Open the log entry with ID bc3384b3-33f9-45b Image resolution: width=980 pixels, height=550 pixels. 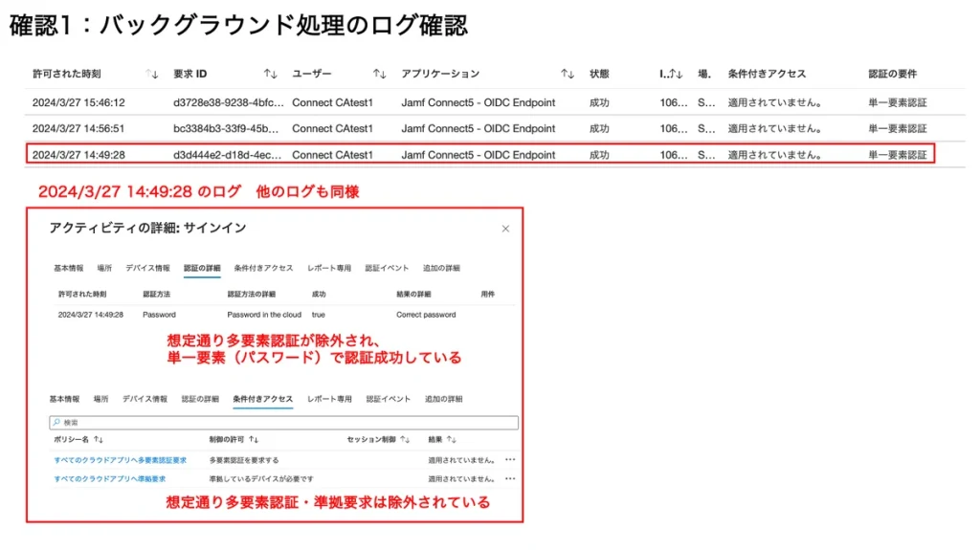[226, 128]
